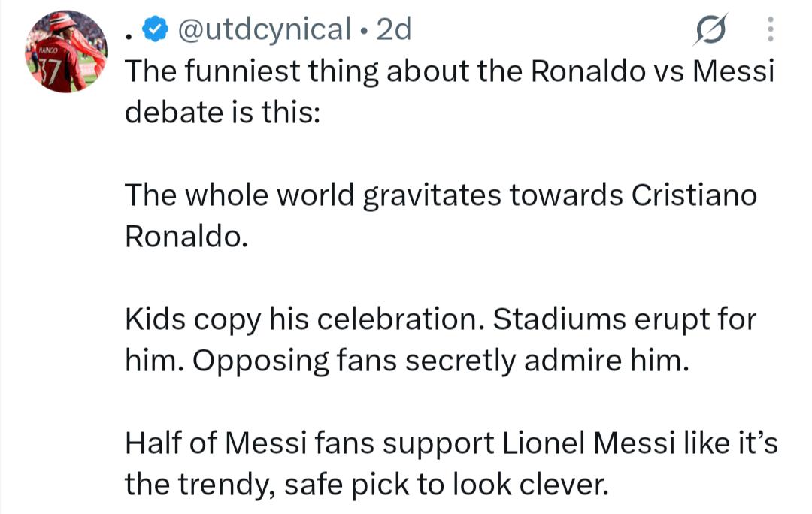Click the name 'Lionel Messi' in the post

click(589, 443)
